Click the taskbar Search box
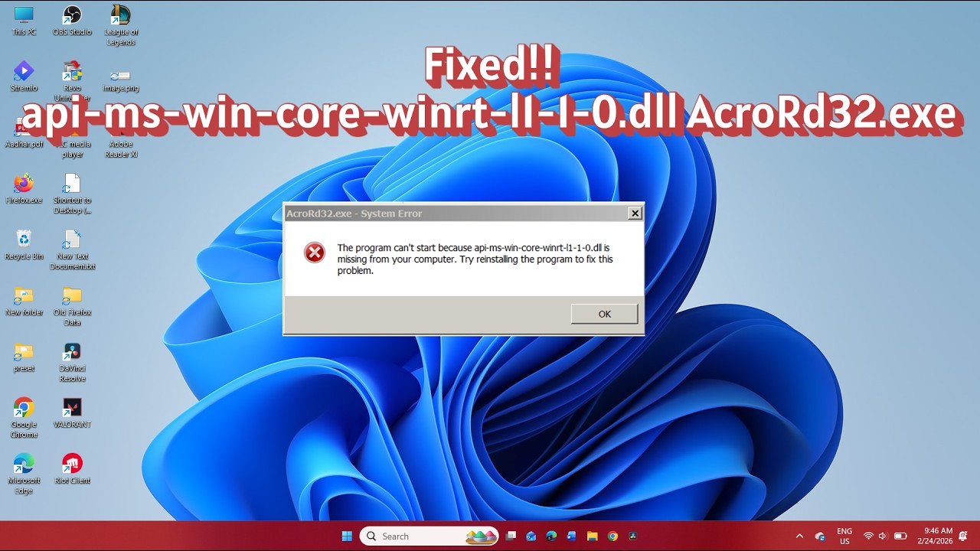Screen dimensions: 980x551 429,536
